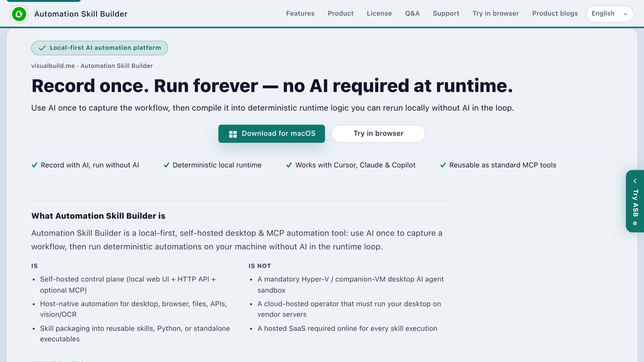Open Product blogs in the navigation
Image resolution: width=644 pixels, height=362 pixels.
555,13
